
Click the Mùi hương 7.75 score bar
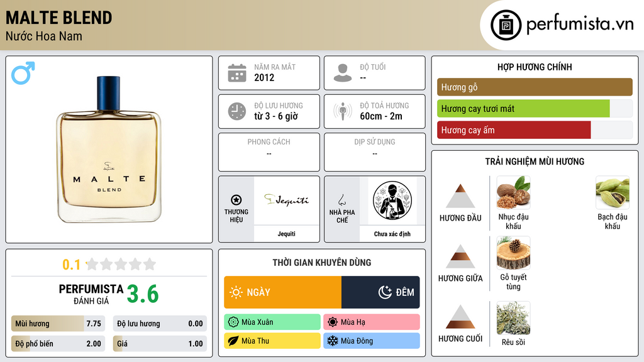click(58, 324)
